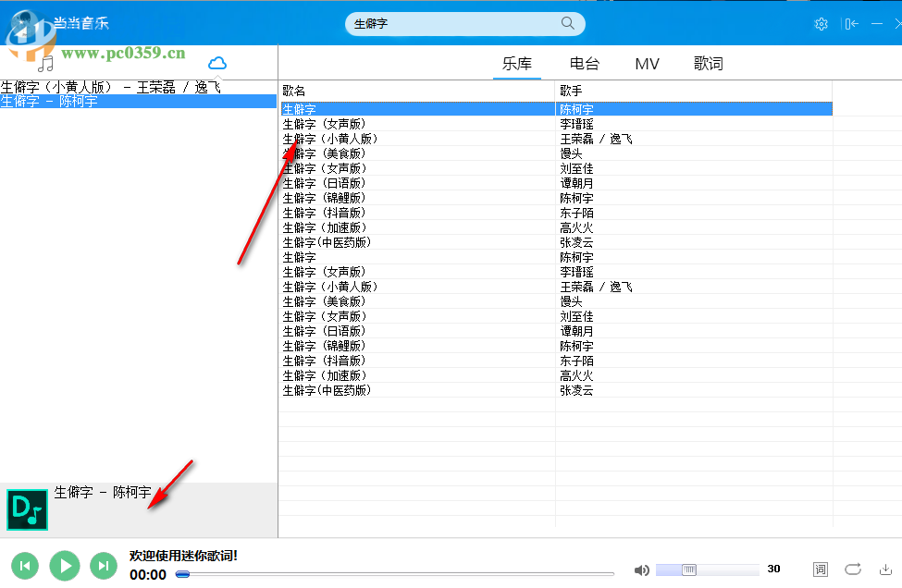Open the settings gear icon
Viewport: 902px width, 588px height.
(821, 24)
